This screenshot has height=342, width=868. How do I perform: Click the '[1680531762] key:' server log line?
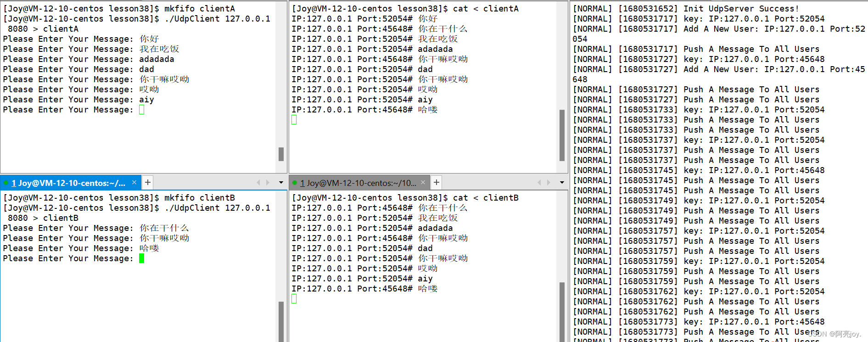tap(699, 292)
